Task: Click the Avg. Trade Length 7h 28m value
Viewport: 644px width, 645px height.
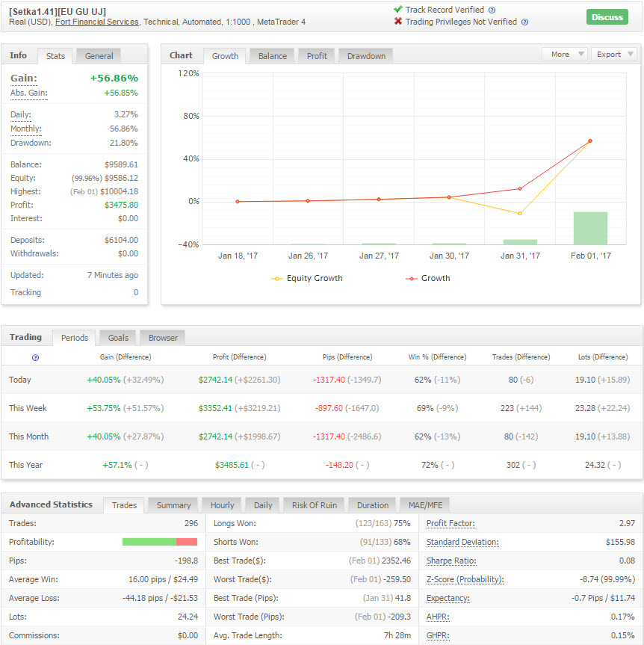Action: click(397, 635)
